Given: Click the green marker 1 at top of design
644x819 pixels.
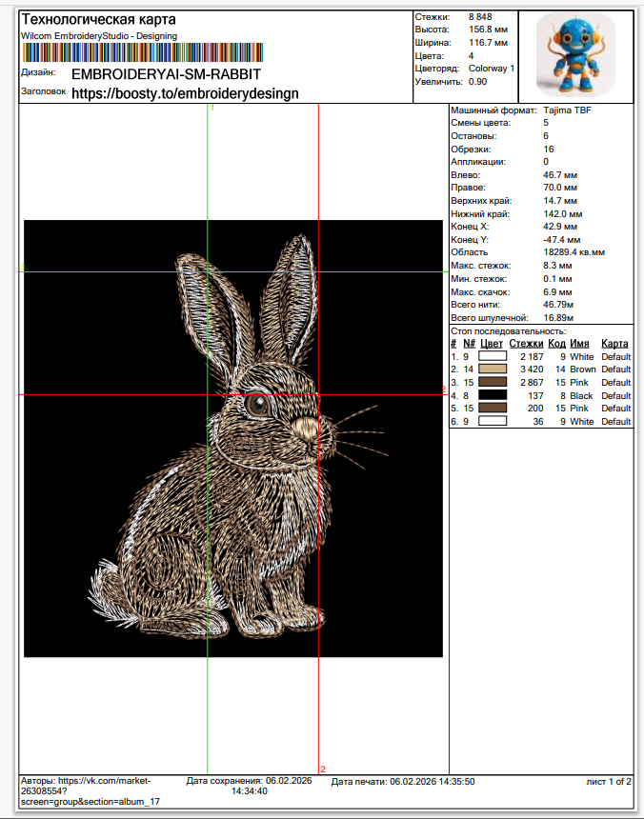Looking at the screenshot, I should coord(211,109).
